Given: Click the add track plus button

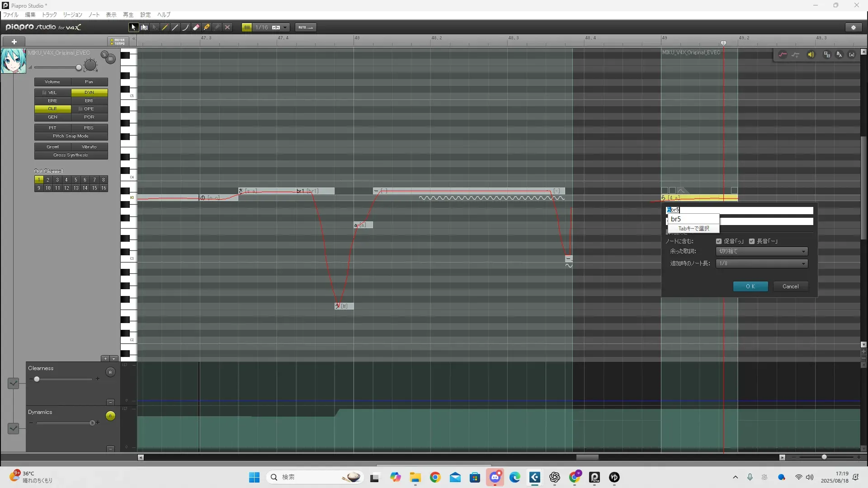Looking at the screenshot, I should tap(14, 42).
